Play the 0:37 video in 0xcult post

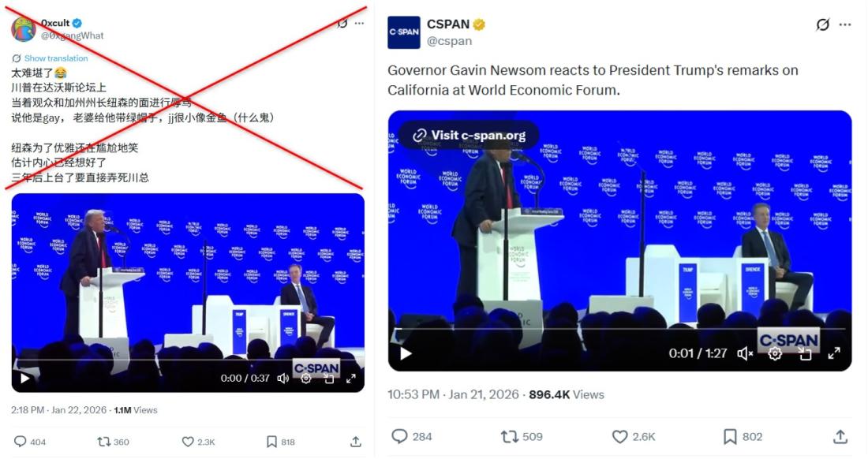25,379
